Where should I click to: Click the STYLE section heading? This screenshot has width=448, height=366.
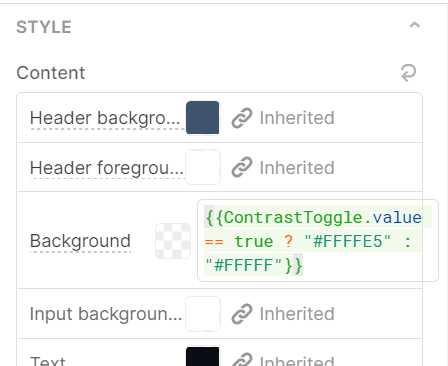(x=44, y=27)
